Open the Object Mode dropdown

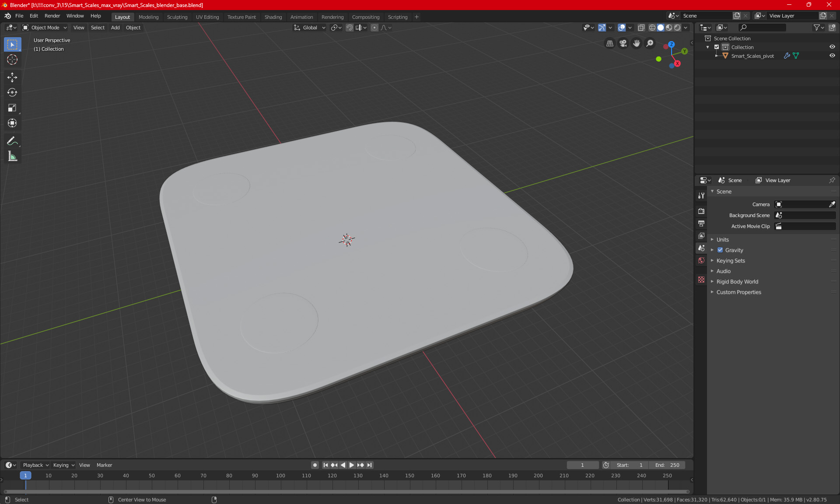[45, 28]
